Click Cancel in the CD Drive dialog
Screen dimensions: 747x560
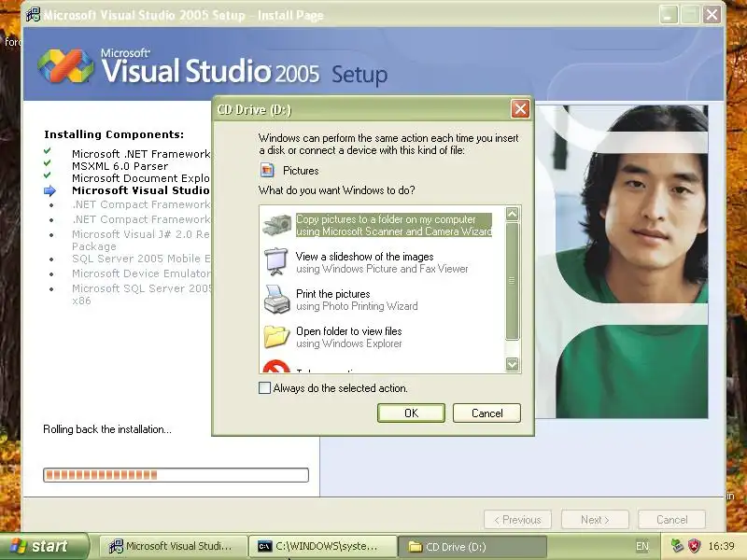click(x=486, y=413)
